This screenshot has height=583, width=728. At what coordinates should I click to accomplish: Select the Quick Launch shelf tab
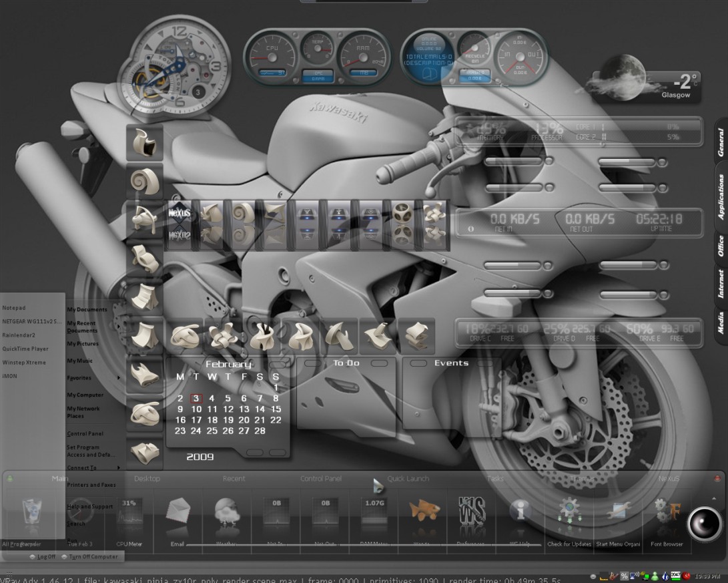tap(408, 478)
